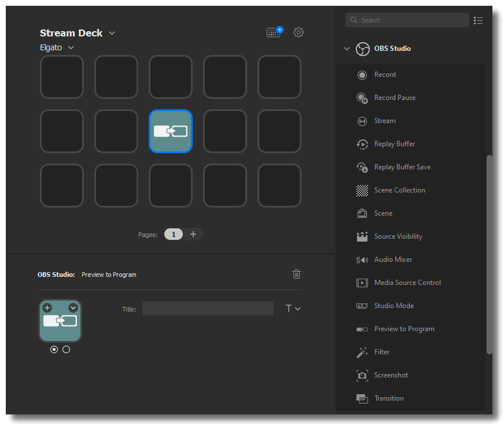Select the Studio Mode action label
The height and width of the screenshot is (426, 504).
[x=394, y=306]
